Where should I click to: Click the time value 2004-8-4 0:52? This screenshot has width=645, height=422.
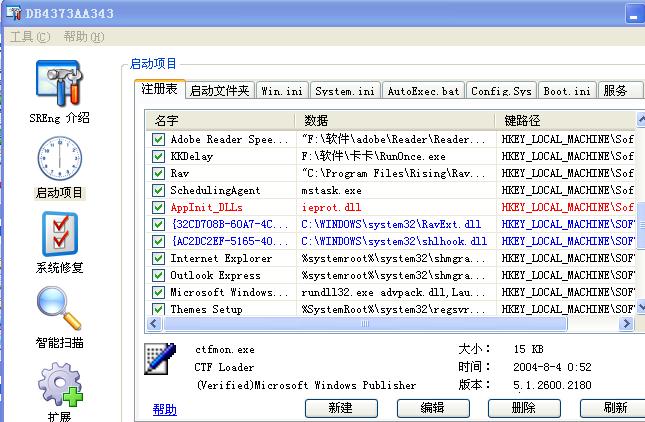[x=552, y=367]
